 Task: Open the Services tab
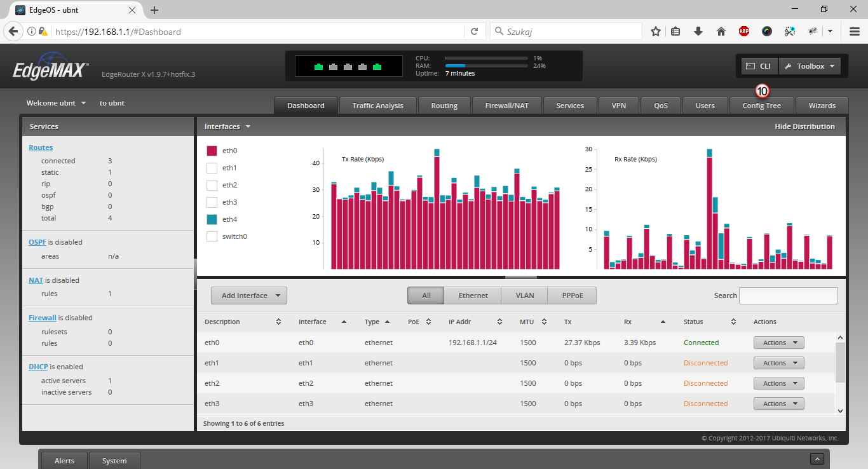pos(570,105)
